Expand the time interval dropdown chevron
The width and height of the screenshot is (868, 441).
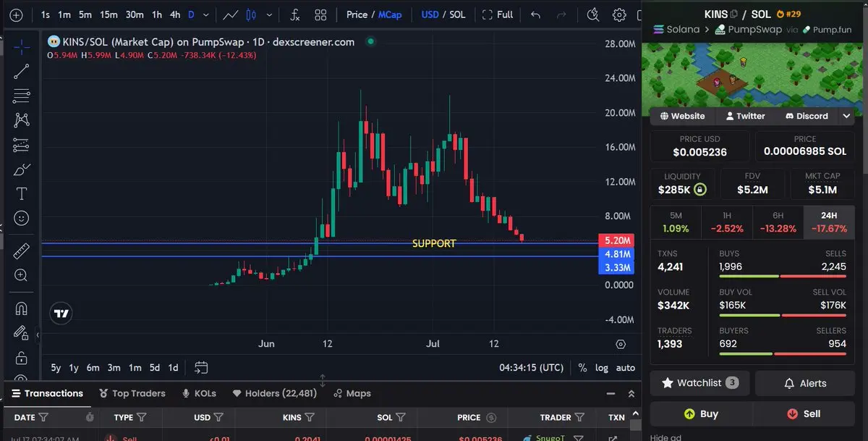pos(206,14)
